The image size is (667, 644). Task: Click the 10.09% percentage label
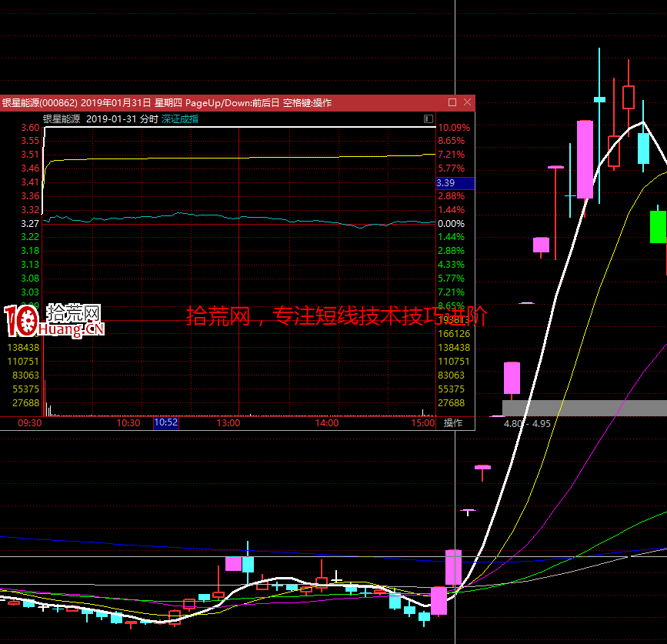[454, 128]
